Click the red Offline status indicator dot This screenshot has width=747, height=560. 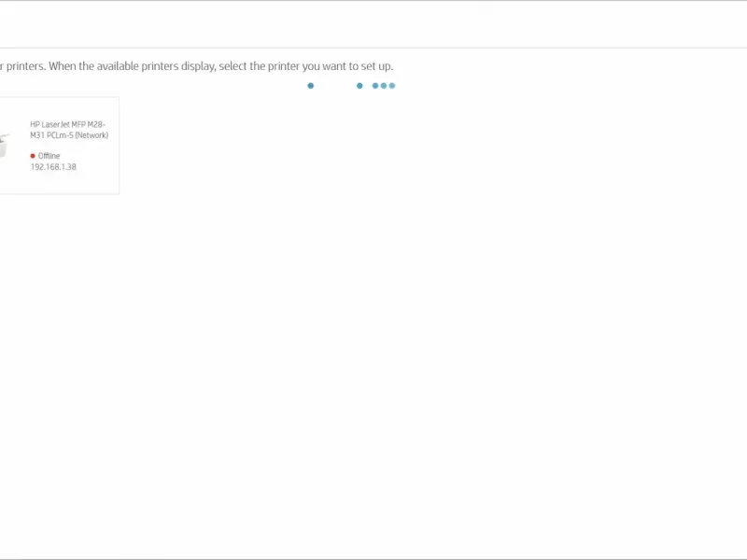33,156
